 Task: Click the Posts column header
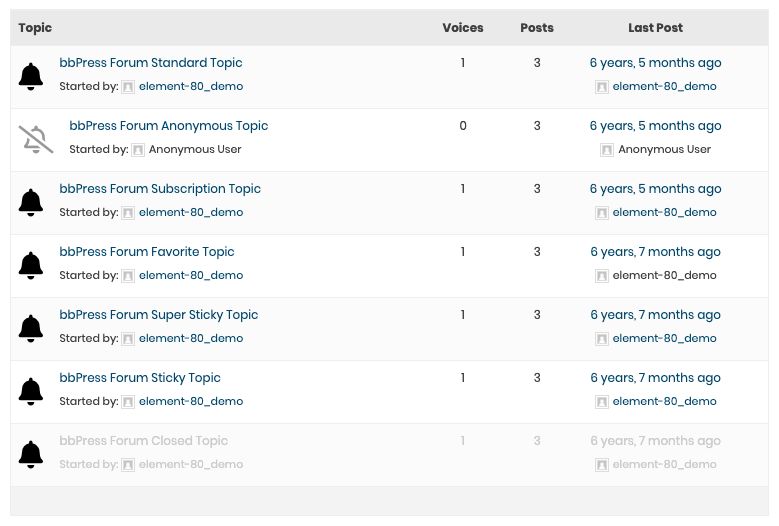(537, 28)
